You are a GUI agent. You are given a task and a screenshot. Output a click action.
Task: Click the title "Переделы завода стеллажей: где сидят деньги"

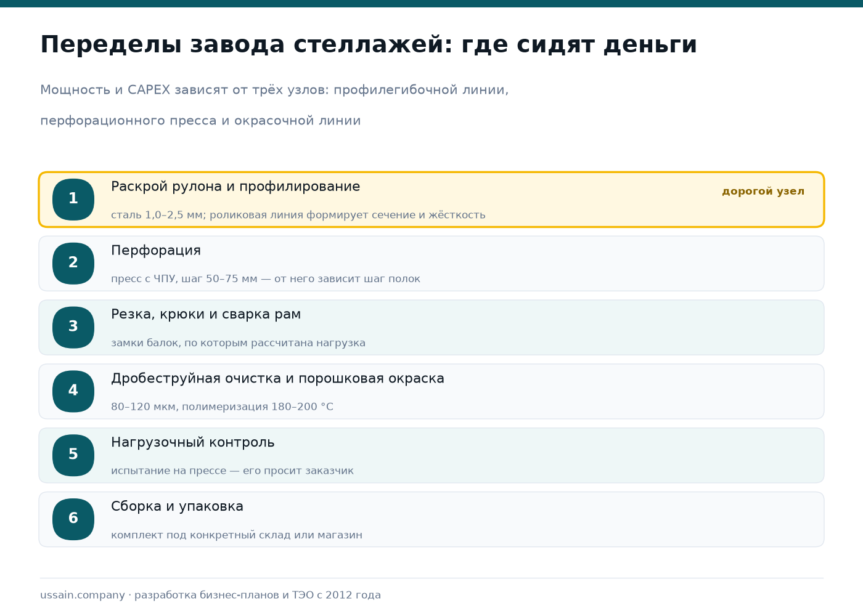coord(369,45)
